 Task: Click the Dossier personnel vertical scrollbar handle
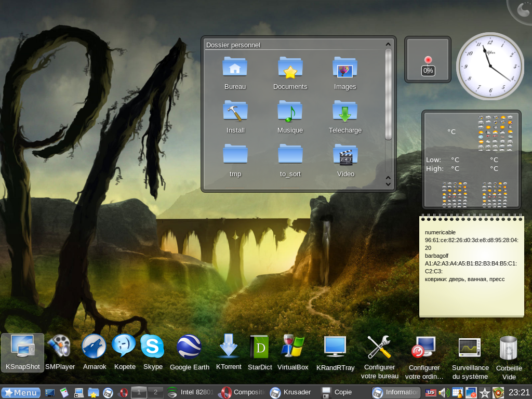tap(388, 94)
